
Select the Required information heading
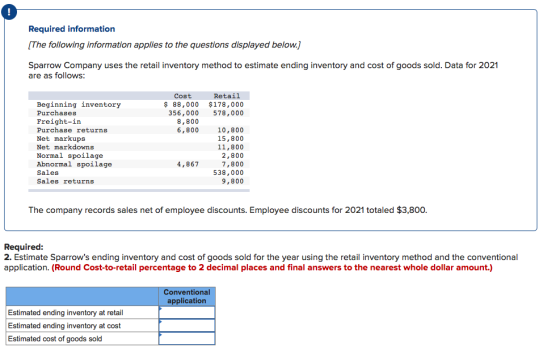tap(72, 29)
